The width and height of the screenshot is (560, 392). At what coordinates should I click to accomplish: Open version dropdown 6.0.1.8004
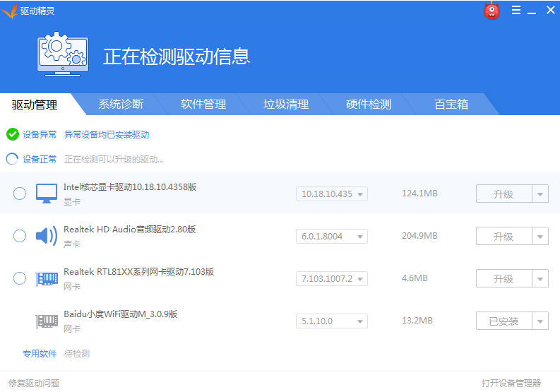point(331,236)
